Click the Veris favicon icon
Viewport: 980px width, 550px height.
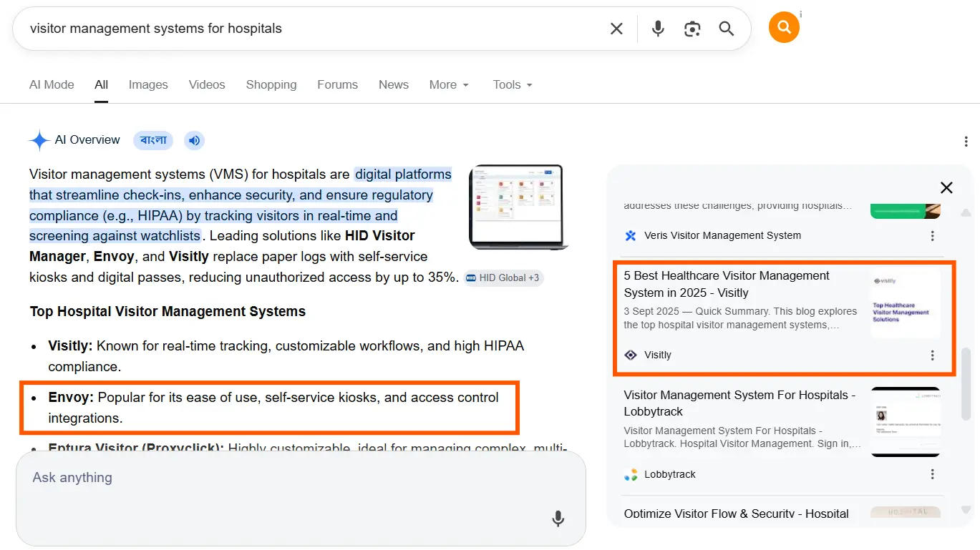point(631,236)
